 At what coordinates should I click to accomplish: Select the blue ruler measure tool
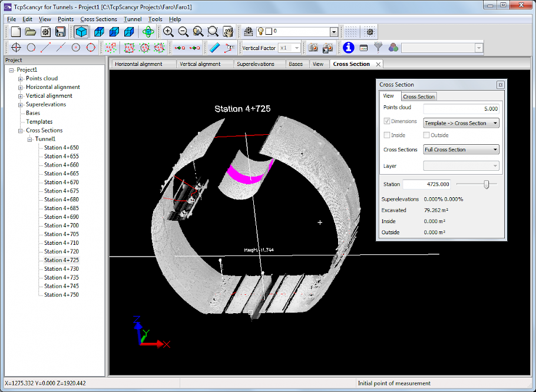[x=214, y=48]
